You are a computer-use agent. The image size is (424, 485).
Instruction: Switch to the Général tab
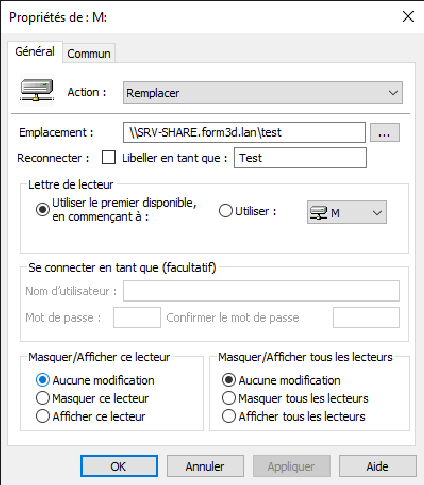[x=35, y=52]
